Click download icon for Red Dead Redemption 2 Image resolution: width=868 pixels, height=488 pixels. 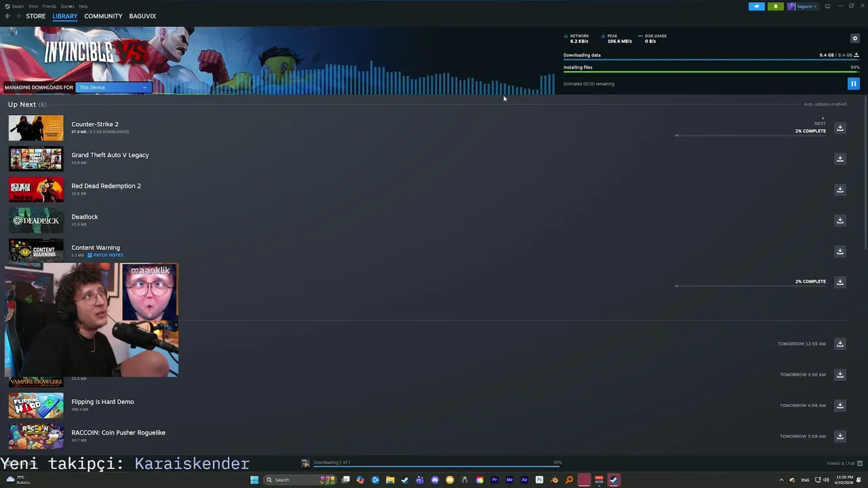tap(840, 189)
